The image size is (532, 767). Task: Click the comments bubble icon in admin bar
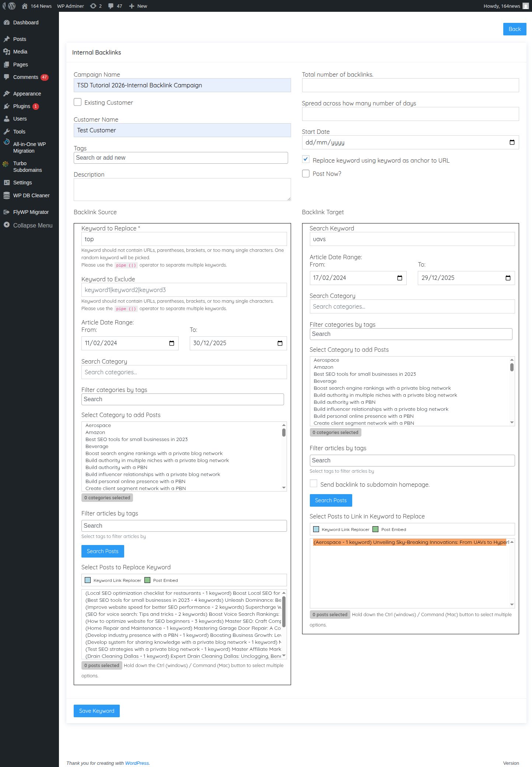111,6
